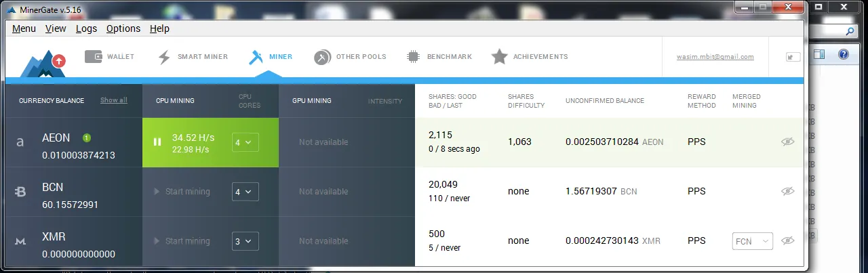Click the AEON currency icon
The image size is (868, 273).
click(x=20, y=143)
